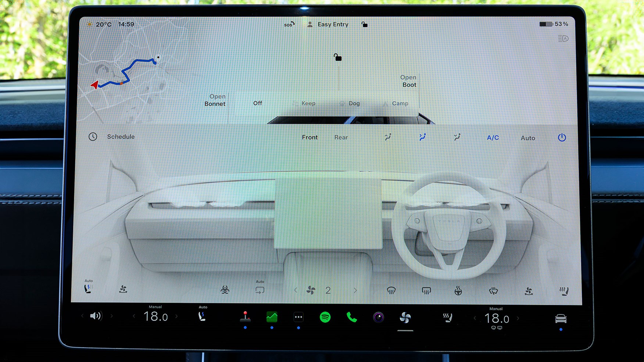Tap the padlock above the car

(337, 57)
